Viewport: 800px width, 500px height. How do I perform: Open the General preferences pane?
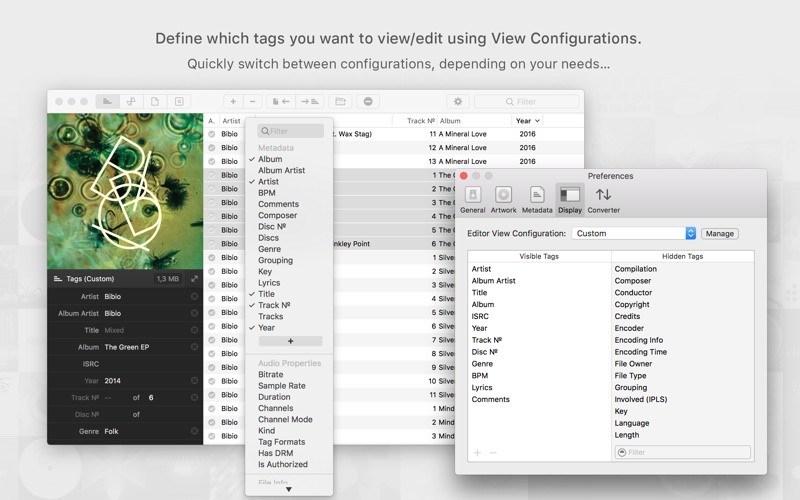click(472, 199)
